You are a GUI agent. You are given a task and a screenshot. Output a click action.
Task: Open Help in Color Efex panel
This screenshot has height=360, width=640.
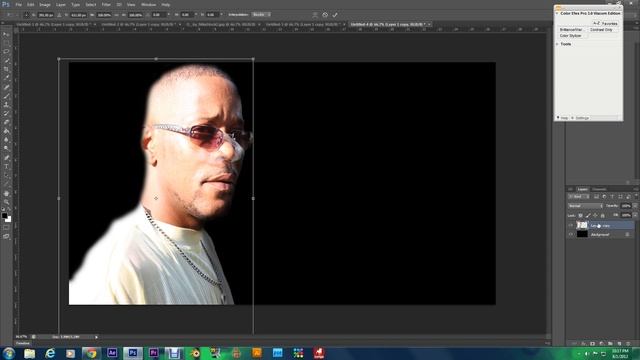tap(563, 118)
